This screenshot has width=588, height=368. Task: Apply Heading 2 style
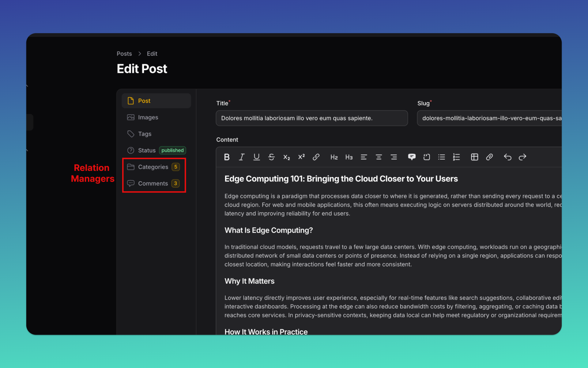point(334,157)
